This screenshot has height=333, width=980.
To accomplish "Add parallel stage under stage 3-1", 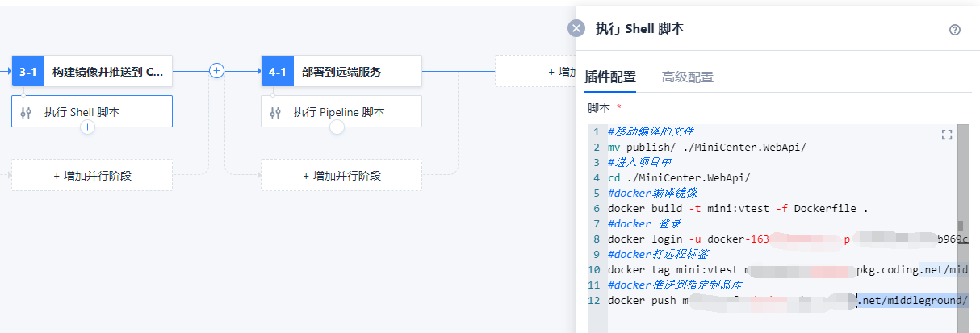I will [x=92, y=175].
